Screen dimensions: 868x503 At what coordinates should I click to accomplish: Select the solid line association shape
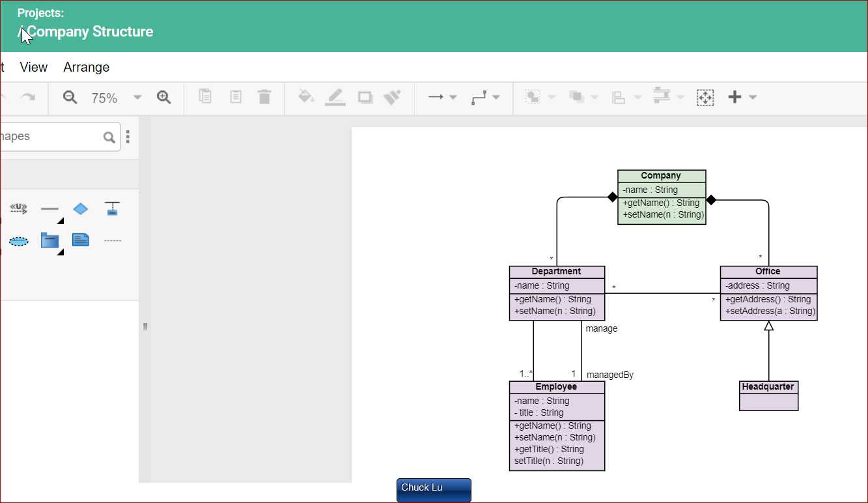tap(50, 209)
